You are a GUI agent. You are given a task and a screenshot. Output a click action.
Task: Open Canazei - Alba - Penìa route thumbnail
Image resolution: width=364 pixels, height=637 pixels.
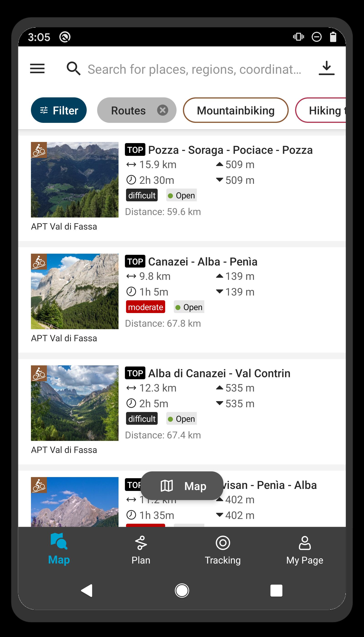(x=74, y=291)
